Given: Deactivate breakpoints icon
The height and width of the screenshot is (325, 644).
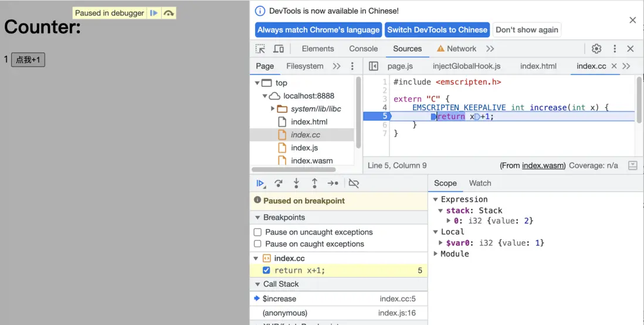Looking at the screenshot, I should pos(354,184).
